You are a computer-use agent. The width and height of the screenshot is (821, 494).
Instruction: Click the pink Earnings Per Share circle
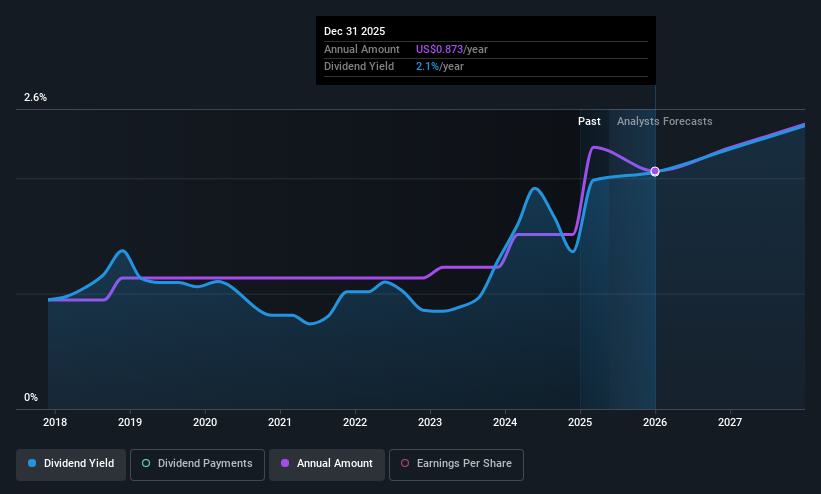[x=405, y=464]
